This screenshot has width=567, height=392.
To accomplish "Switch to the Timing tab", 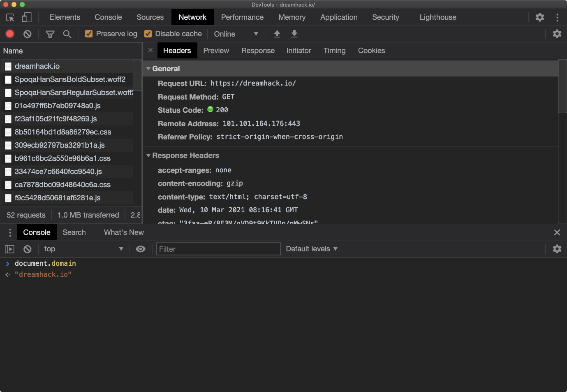I will [334, 51].
